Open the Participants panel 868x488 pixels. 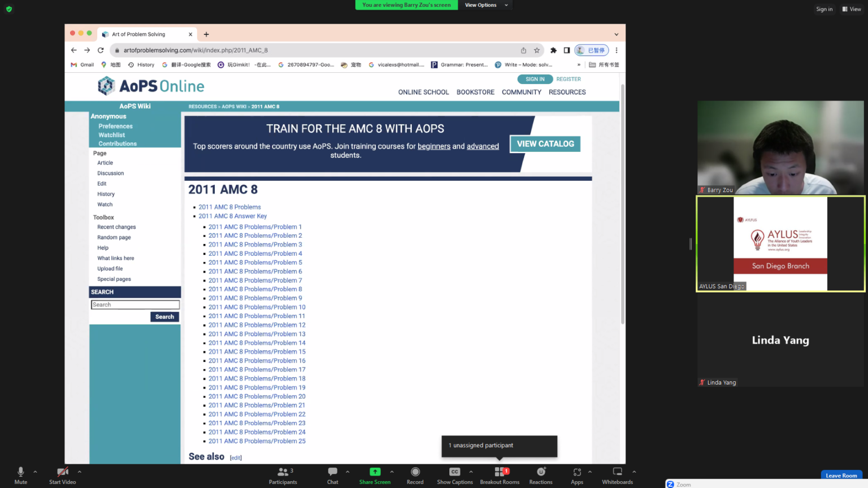(x=283, y=476)
